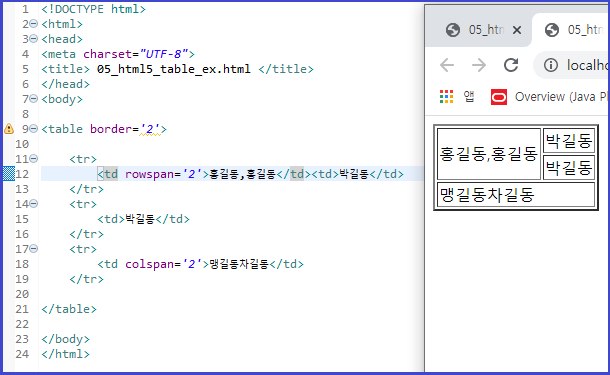Click the rowspan='2' attribute on line 12
Image resolution: width=610 pixels, height=375 pixels.
point(163,174)
